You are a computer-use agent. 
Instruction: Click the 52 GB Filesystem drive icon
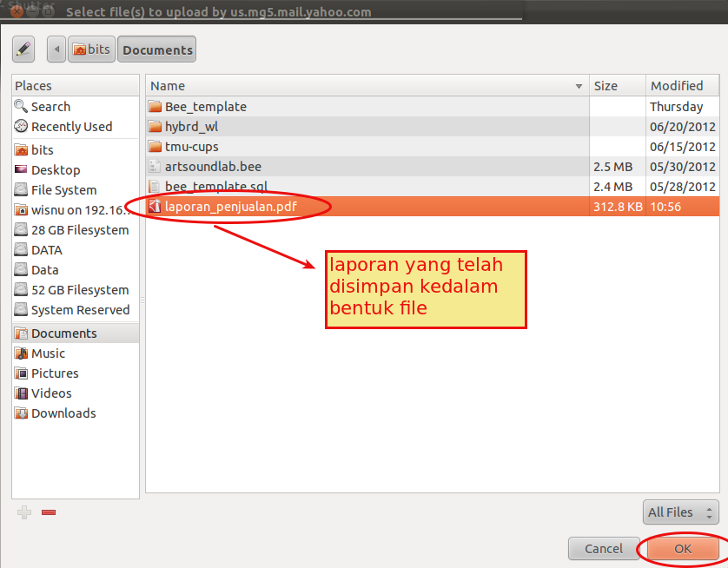click(21, 289)
